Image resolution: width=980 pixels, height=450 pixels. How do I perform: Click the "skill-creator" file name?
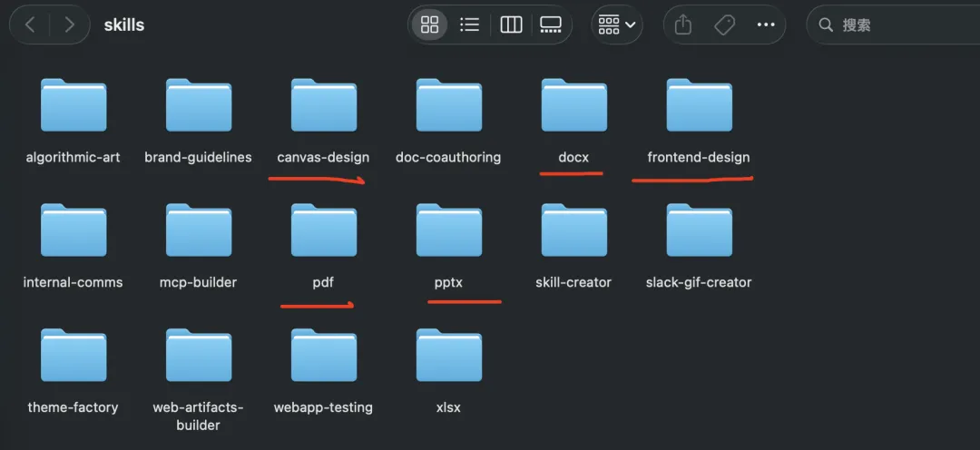click(573, 282)
